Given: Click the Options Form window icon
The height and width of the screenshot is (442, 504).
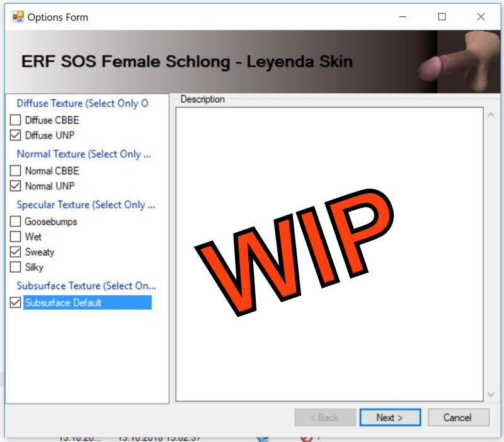Looking at the screenshot, I should coord(18,17).
